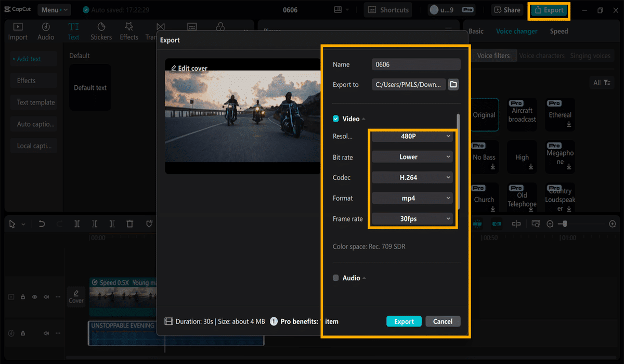Click the shield marker icon in timeline toolbar
624x364 pixels.
pos(149,224)
